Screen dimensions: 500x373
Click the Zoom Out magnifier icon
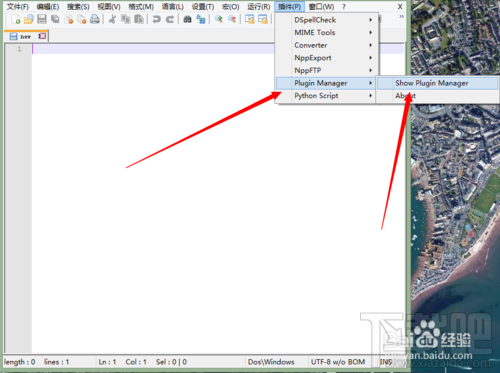tap(232, 19)
